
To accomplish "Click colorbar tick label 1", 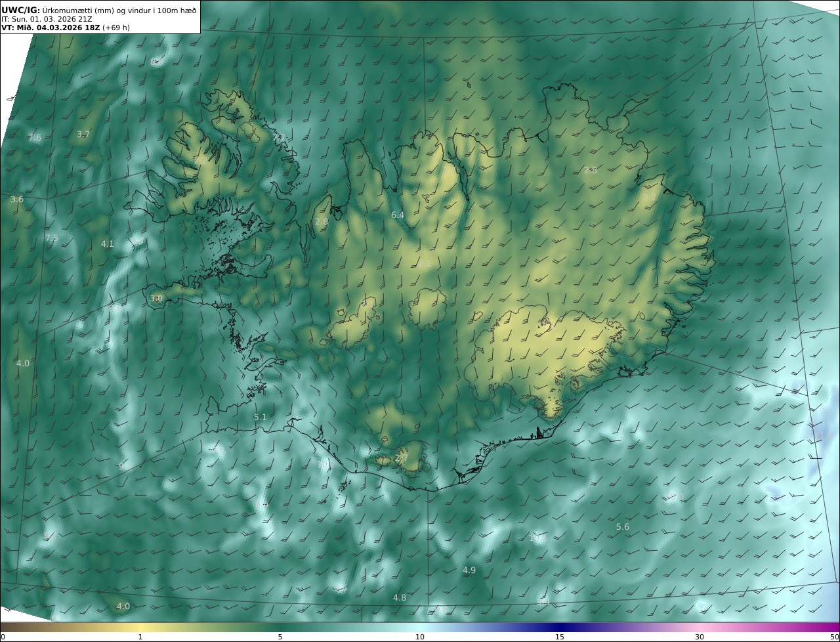I will tap(140, 637).
